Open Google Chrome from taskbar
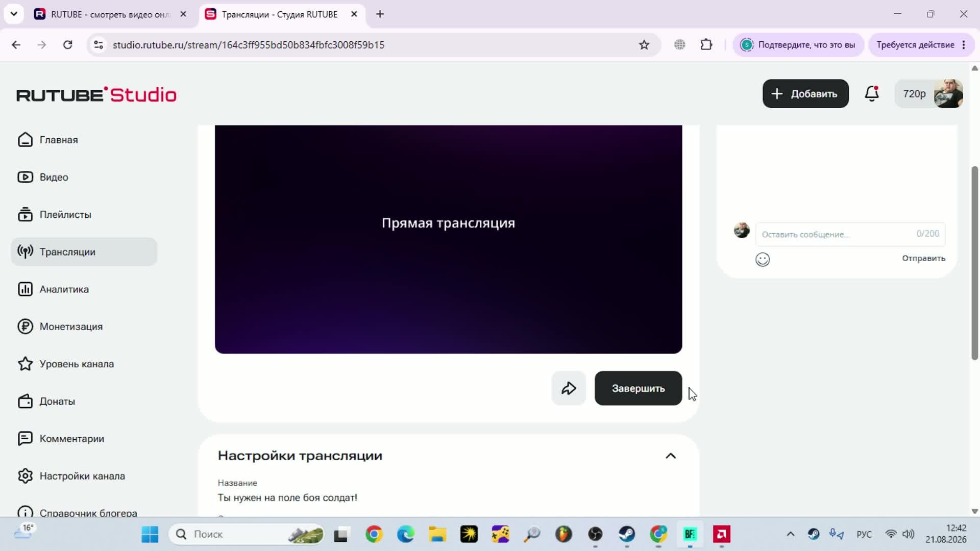980x551 pixels. tap(374, 534)
